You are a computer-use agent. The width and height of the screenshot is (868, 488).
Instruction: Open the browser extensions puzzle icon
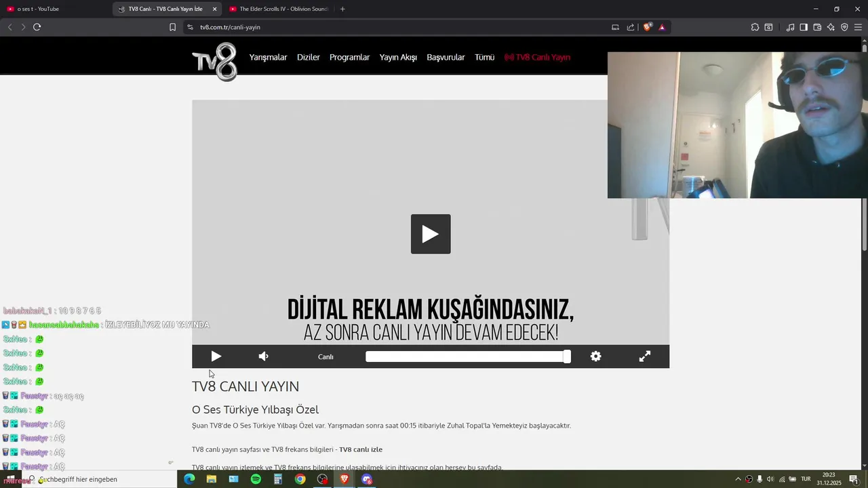point(755,27)
